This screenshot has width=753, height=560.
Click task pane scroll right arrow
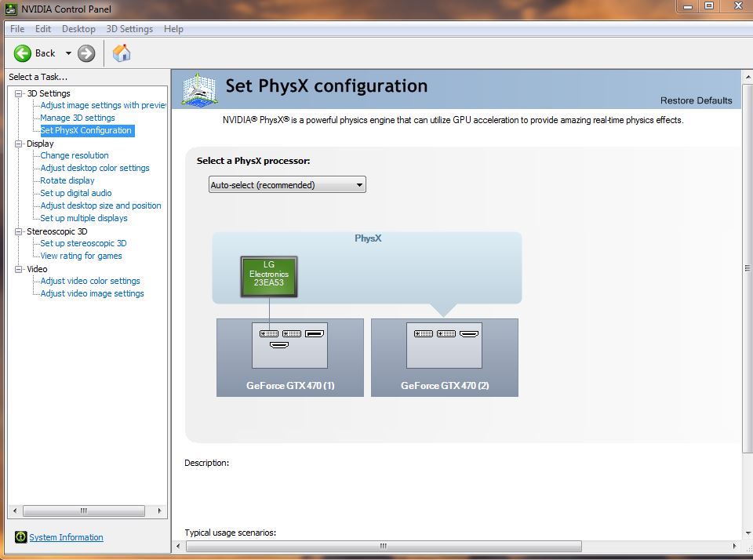click(x=159, y=511)
